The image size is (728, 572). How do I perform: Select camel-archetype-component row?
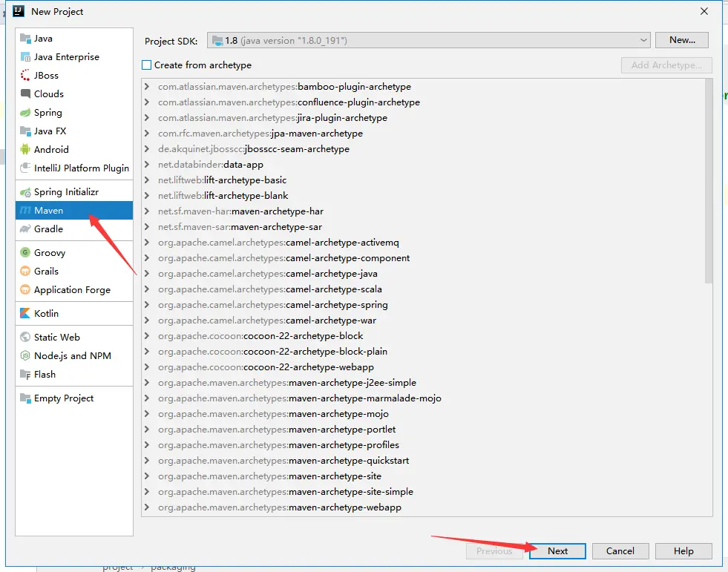283,257
